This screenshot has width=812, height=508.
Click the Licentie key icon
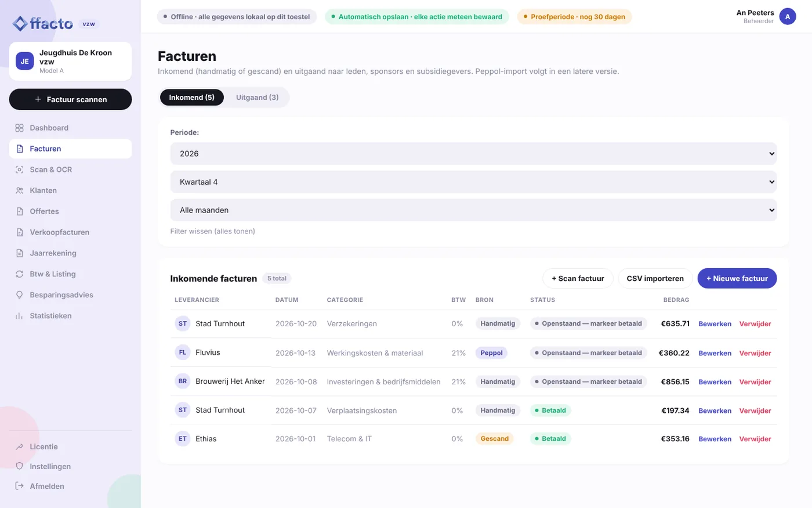[x=19, y=446]
